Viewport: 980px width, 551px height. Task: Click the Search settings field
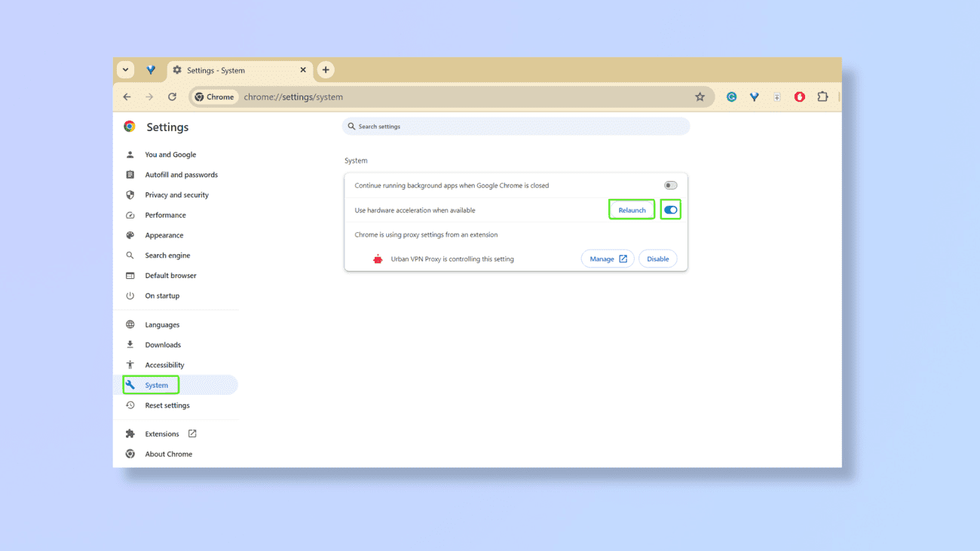point(516,127)
